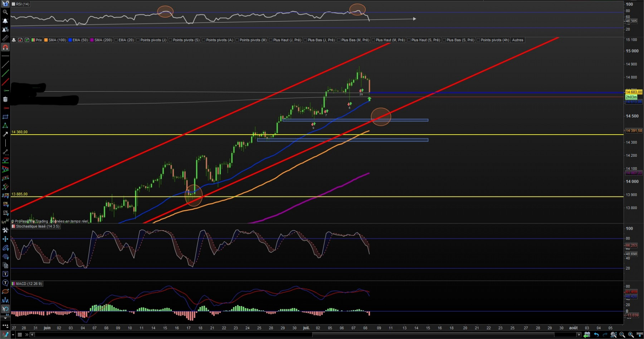
Task: Select the trash can delete tool
Action: pos(5,100)
